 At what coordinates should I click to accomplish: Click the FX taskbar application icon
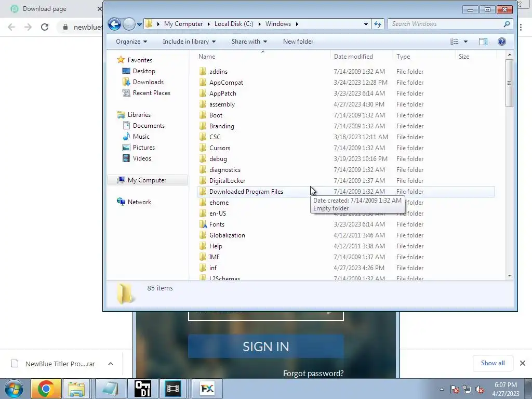coord(207,389)
